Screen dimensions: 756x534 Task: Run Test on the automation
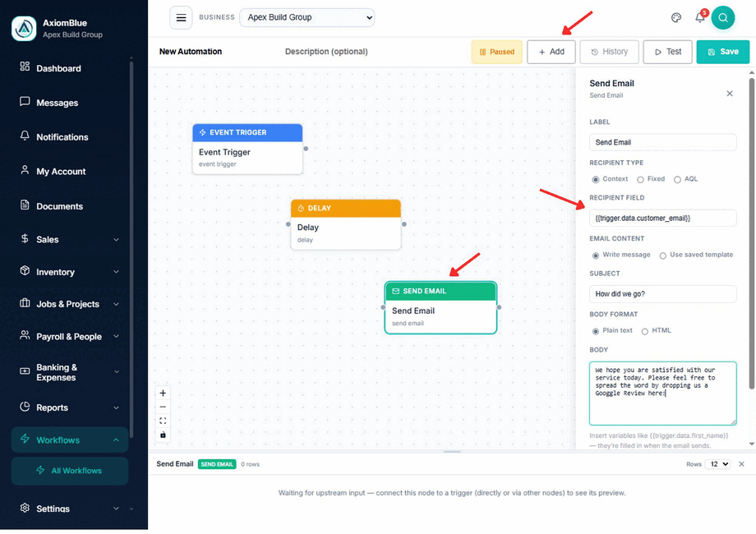click(x=668, y=52)
